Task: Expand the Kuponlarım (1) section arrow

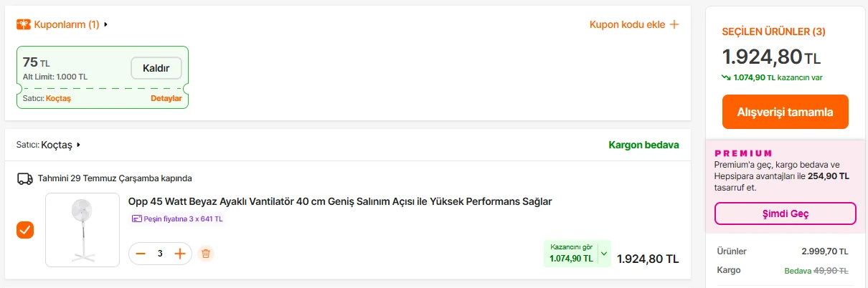Action: click(x=106, y=24)
